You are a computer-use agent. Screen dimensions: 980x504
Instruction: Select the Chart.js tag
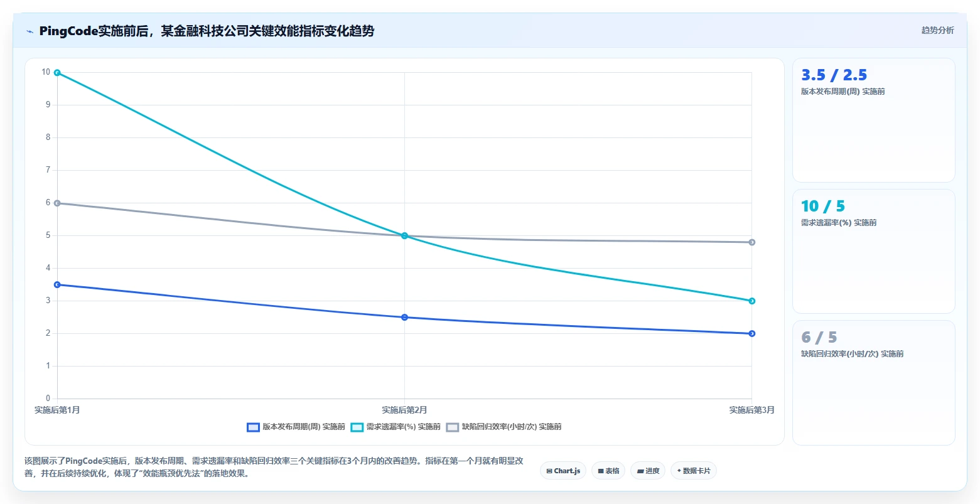click(x=563, y=471)
